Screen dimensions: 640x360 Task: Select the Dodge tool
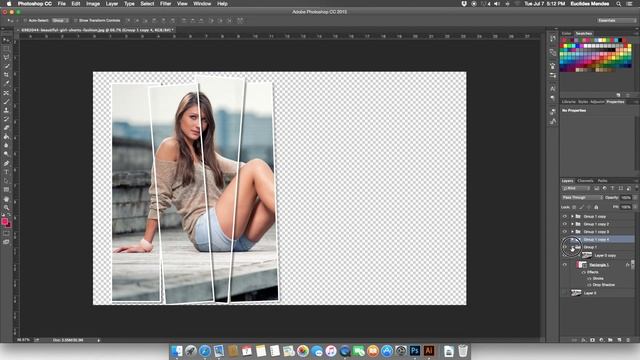pyautogui.click(x=6, y=154)
